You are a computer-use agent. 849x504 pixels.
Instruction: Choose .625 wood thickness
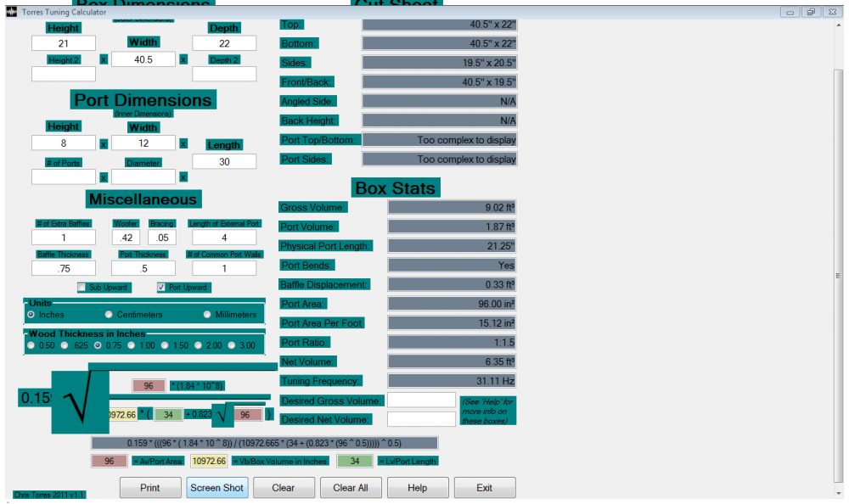click(65, 345)
